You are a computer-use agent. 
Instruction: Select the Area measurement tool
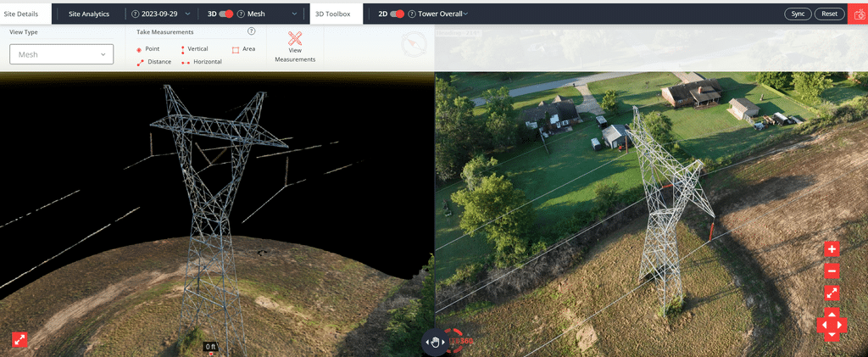click(x=243, y=49)
